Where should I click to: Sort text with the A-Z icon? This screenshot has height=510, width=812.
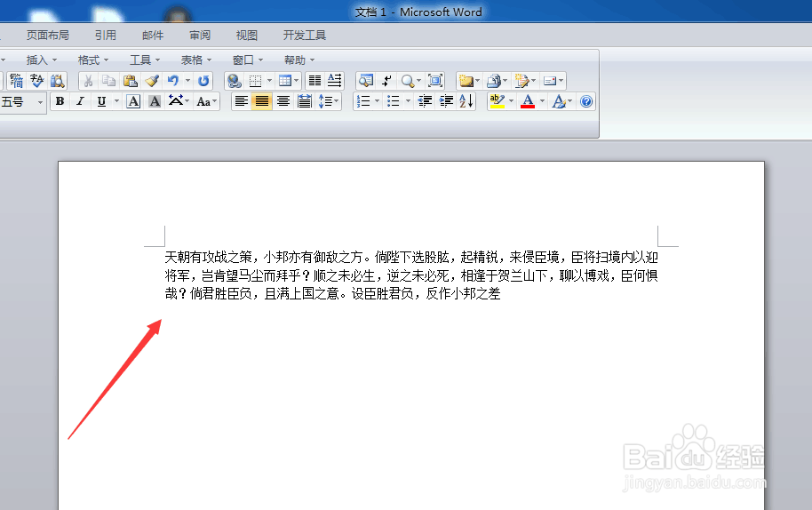tap(466, 101)
